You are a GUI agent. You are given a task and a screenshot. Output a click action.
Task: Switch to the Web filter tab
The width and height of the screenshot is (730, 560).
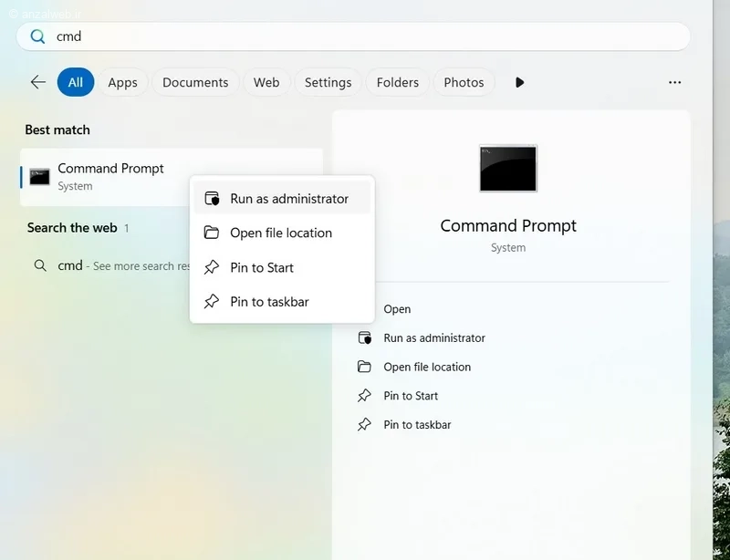(266, 82)
